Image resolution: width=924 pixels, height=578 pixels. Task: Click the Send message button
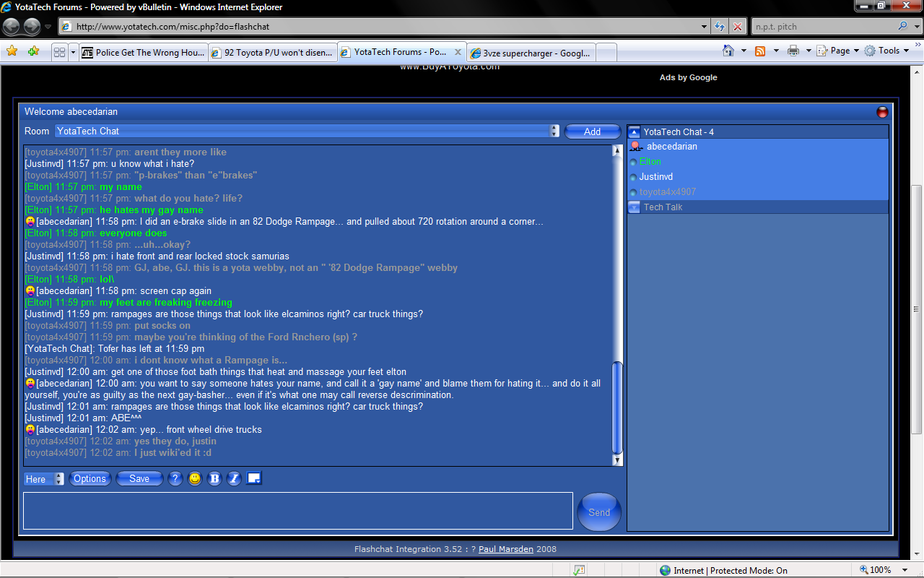click(599, 512)
